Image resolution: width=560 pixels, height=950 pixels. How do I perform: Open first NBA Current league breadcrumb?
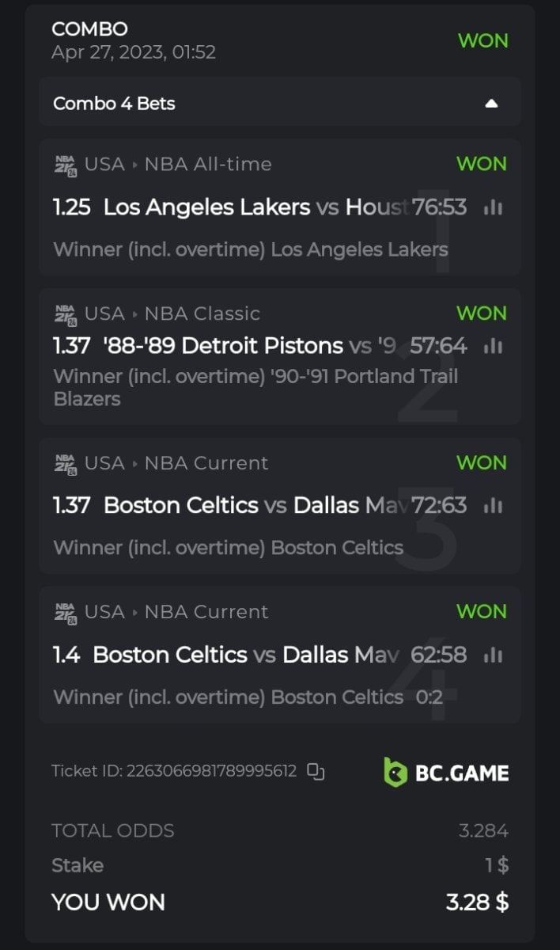click(206, 463)
